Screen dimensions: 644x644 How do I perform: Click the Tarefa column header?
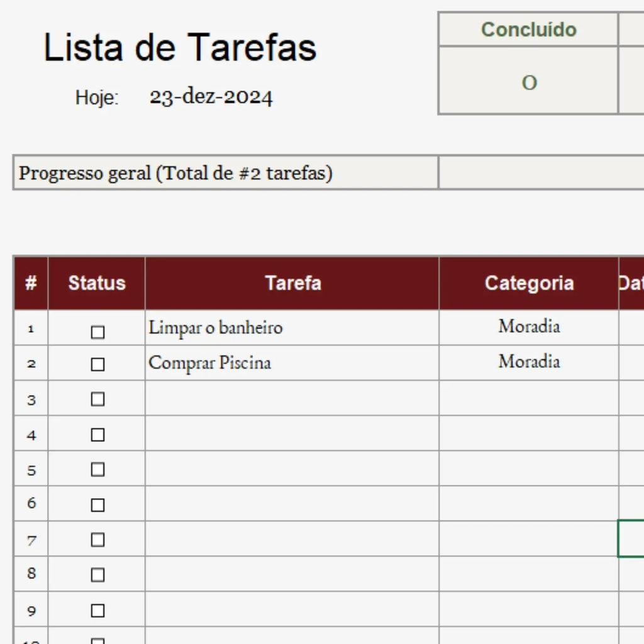292,283
